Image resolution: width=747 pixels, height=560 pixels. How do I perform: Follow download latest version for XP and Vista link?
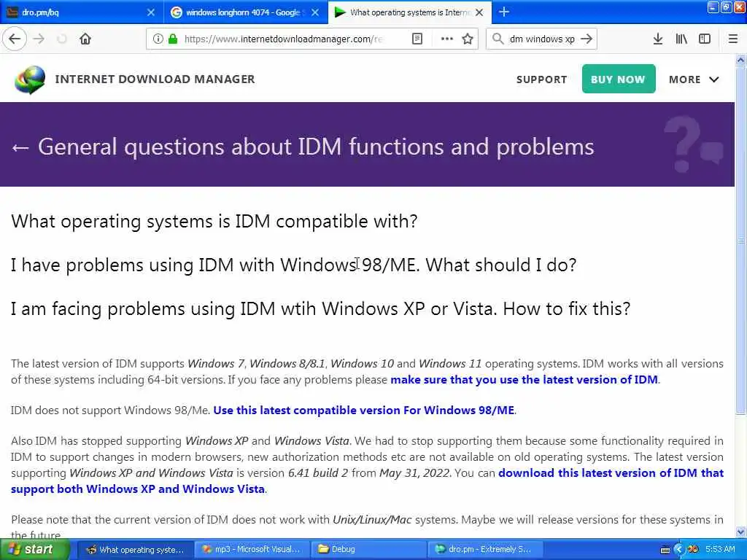(368, 481)
